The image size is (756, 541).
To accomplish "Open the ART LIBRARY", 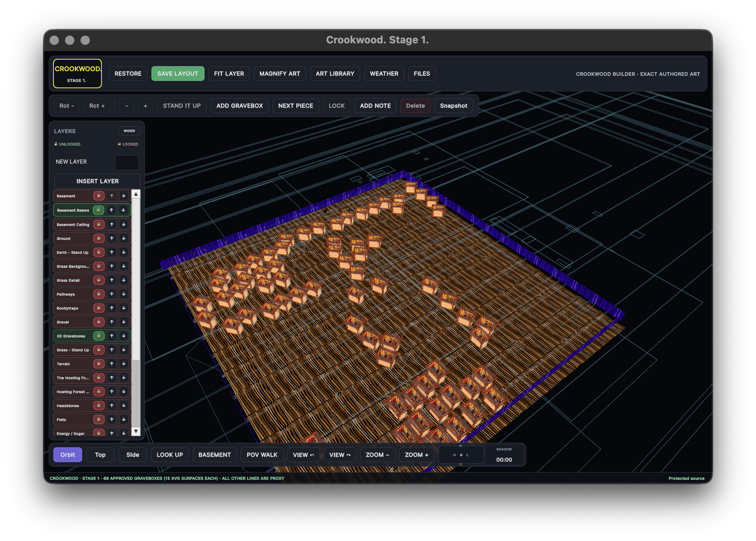I will [335, 74].
